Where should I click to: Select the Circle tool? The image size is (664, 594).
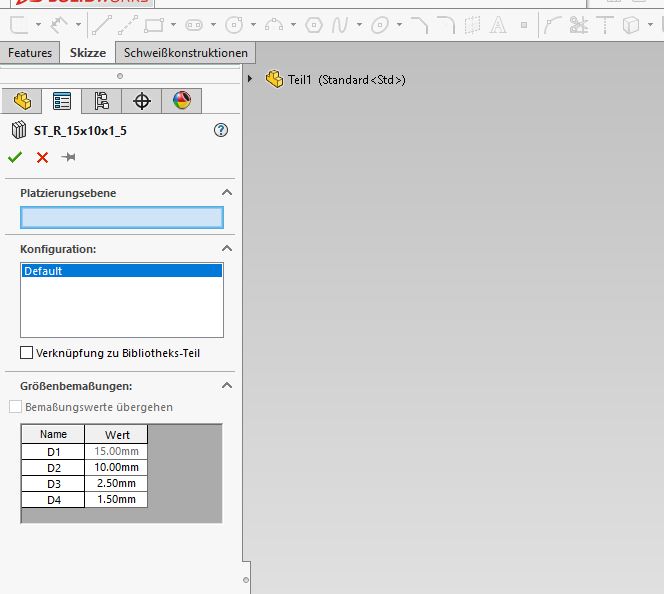click(x=234, y=25)
